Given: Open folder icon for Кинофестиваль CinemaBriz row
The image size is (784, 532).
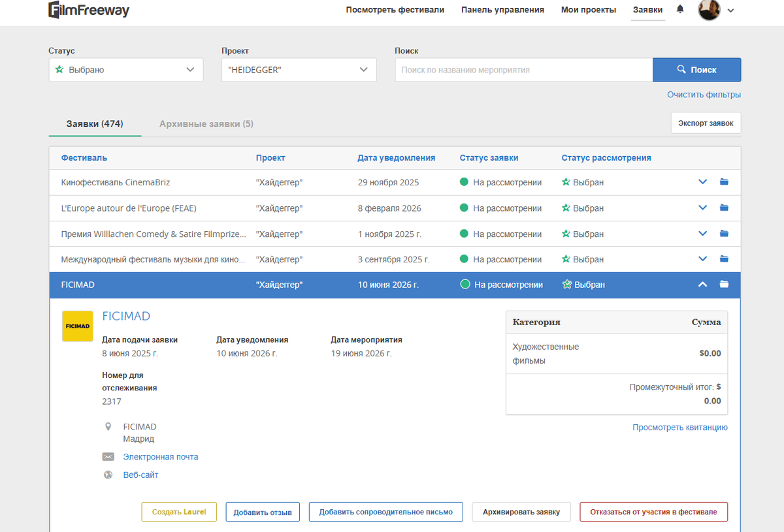Looking at the screenshot, I should [x=724, y=182].
